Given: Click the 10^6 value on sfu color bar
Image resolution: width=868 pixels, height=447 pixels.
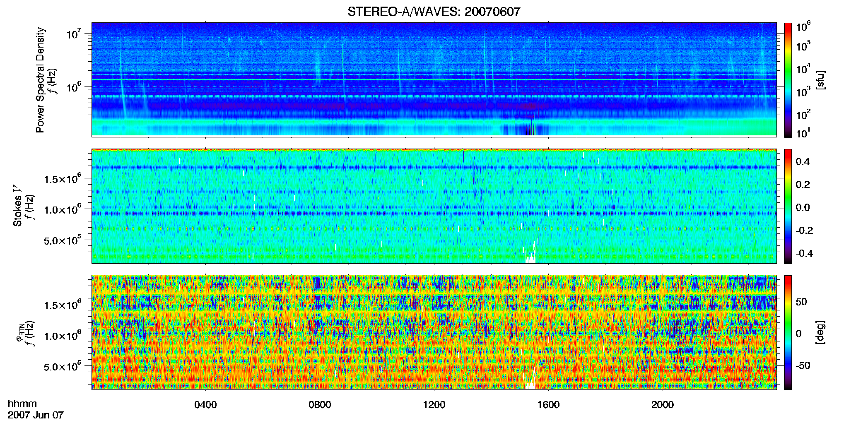Looking at the screenshot, I should click(803, 27).
